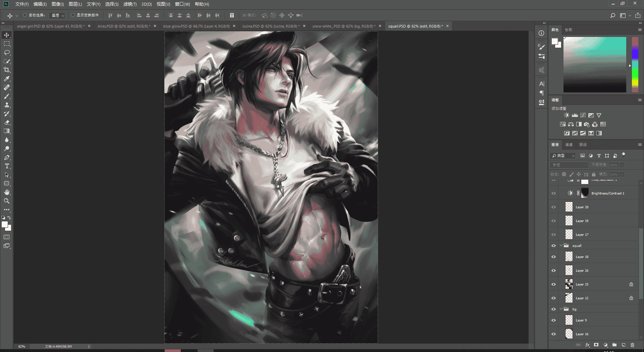Switch to the Aries.PSD document tab

tap(124, 26)
